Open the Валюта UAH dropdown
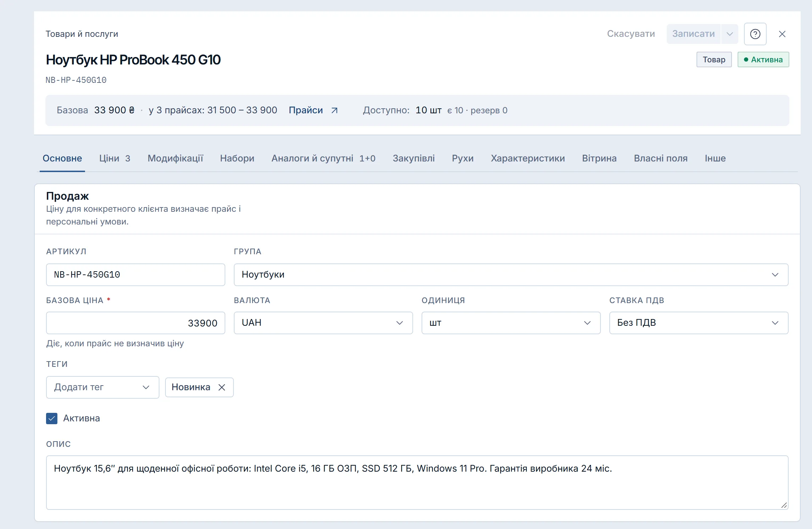The image size is (812, 529). (323, 323)
